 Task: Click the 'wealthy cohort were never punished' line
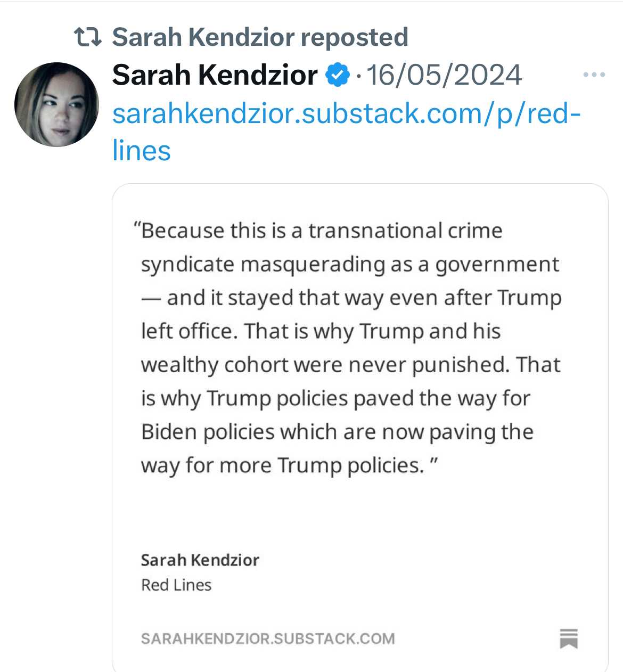pyautogui.click(x=350, y=365)
